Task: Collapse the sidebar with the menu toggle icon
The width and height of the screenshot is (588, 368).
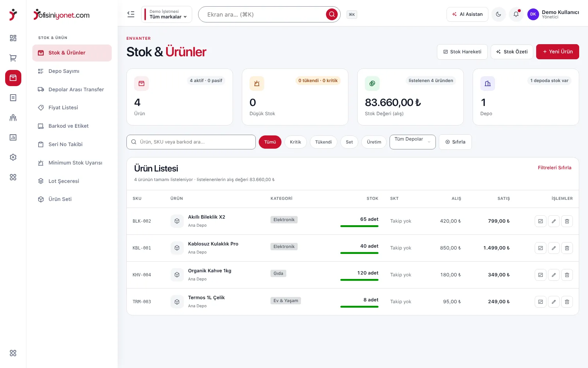Action: point(131,14)
